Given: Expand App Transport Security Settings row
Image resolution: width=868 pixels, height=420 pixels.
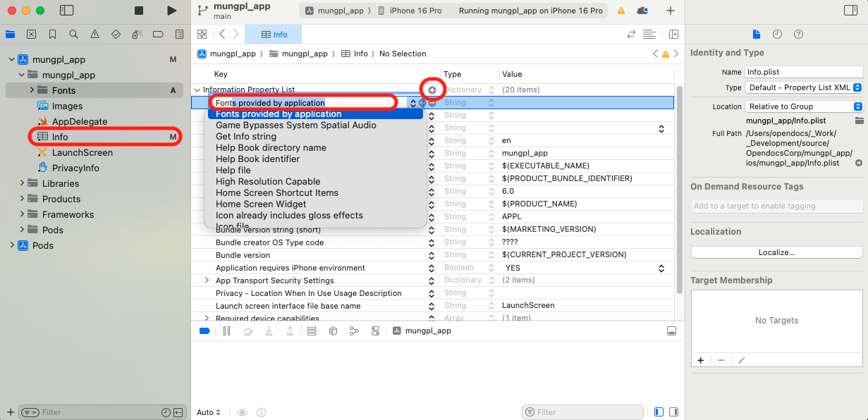Looking at the screenshot, I should pyautogui.click(x=207, y=280).
